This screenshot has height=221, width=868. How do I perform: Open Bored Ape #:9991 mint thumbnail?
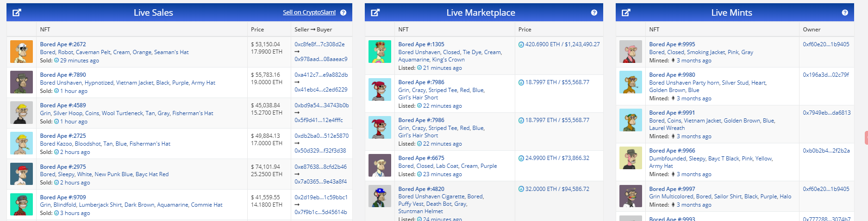(x=631, y=120)
